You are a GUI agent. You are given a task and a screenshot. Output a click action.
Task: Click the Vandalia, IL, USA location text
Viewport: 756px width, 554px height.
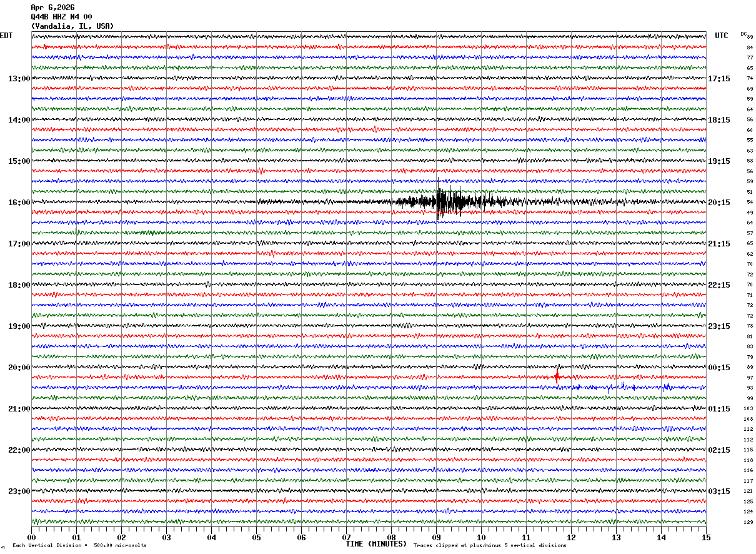point(72,26)
